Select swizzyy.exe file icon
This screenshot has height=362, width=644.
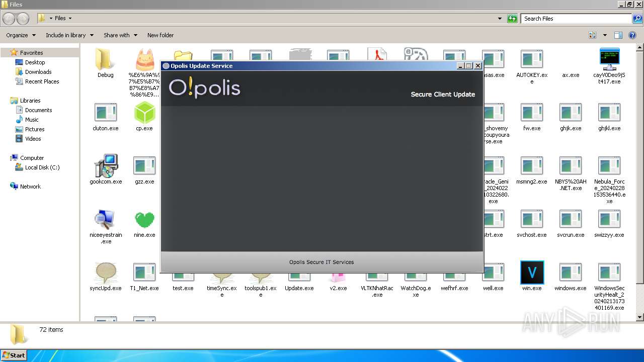tap(609, 220)
